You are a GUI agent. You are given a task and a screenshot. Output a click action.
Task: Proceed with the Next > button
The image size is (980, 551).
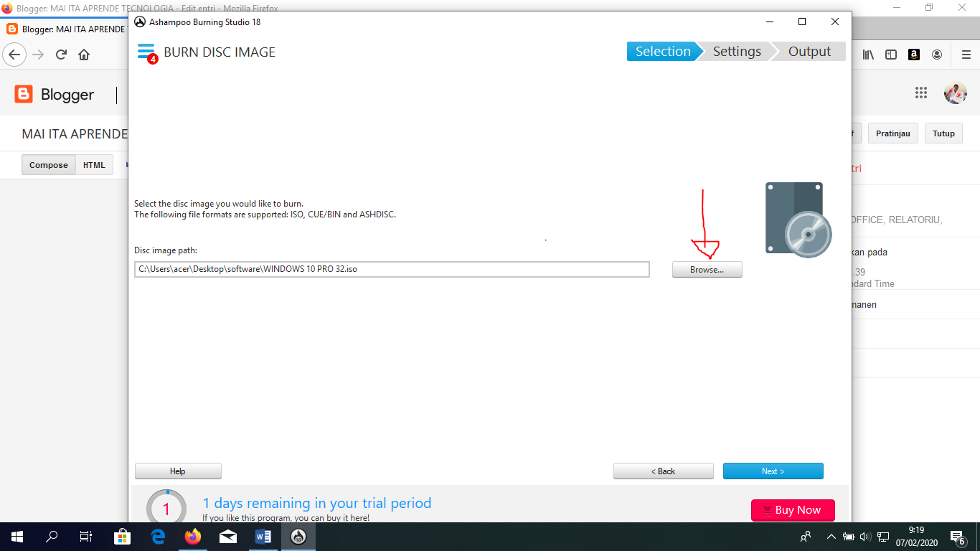[x=773, y=471]
